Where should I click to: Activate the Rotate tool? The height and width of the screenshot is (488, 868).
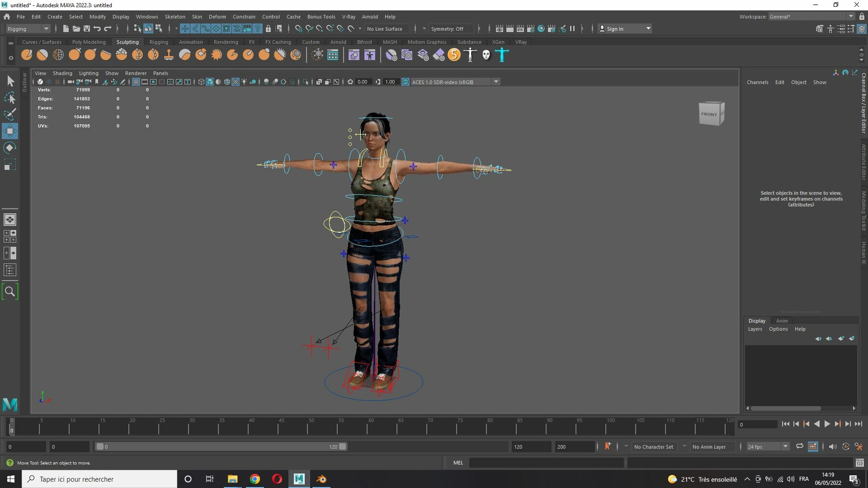[x=10, y=148]
